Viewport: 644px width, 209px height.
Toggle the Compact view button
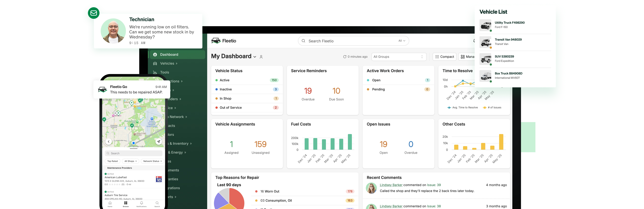444,57
